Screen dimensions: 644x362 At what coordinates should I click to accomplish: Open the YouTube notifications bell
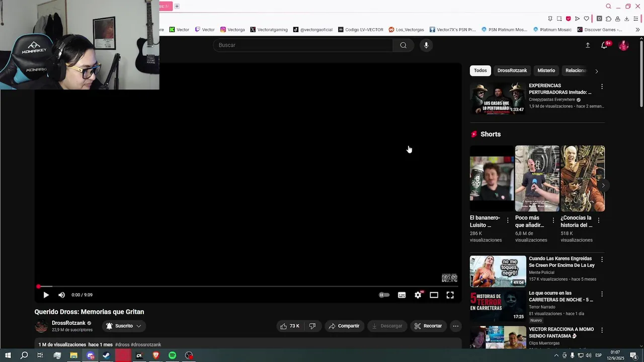pos(604,45)
